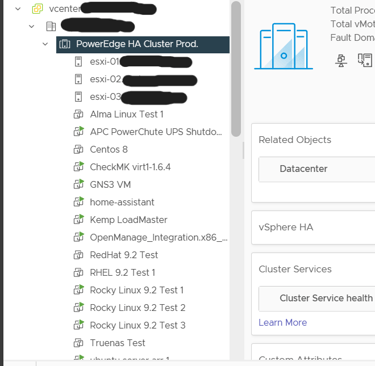This screenshot has width=375, height=366.
Task: Select OpenManage_Integration.x86 VM
Action: 159,237
